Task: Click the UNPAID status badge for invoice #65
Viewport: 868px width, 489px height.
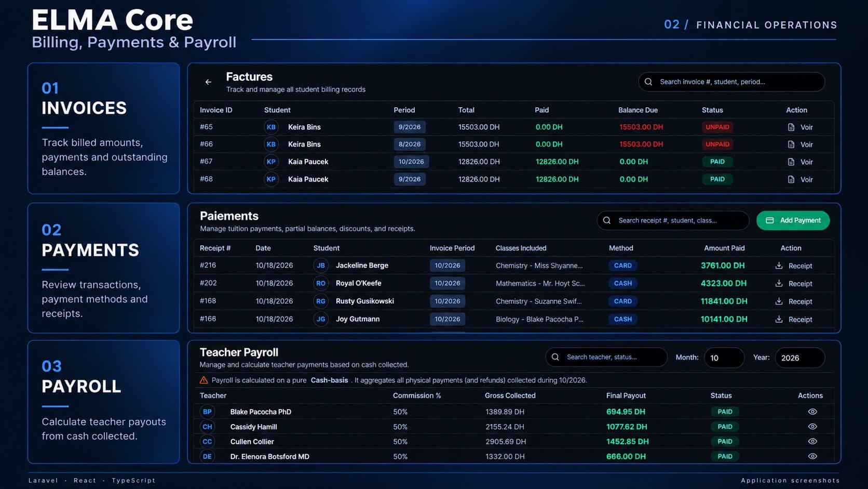Action: pyautogui.click(x=717, y=127)
